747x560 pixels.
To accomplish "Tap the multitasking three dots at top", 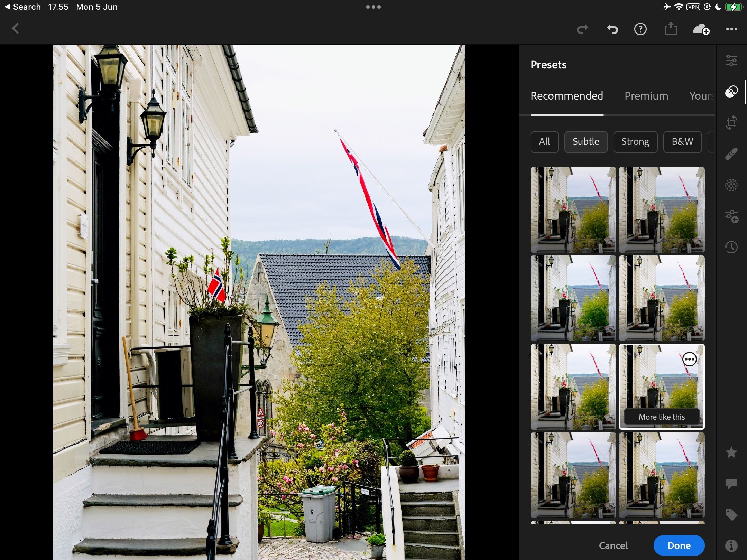I will pos(373,7).
